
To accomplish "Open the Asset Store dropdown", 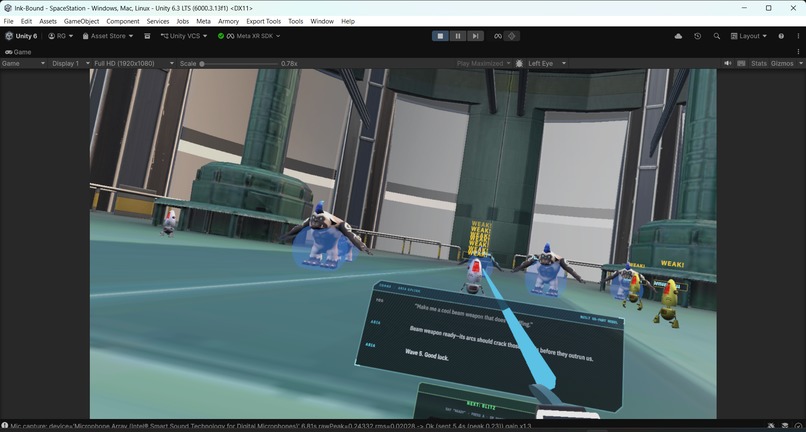I will (x=108, y=36).
